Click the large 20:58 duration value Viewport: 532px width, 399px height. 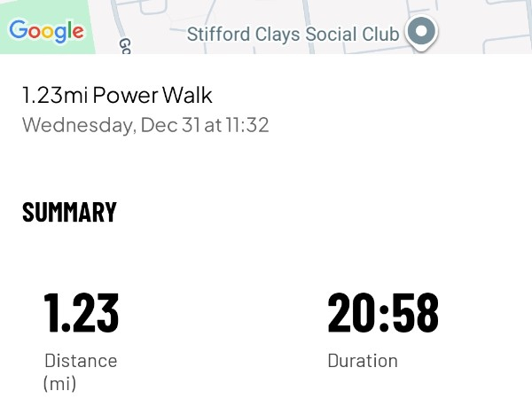coord(383,313)
